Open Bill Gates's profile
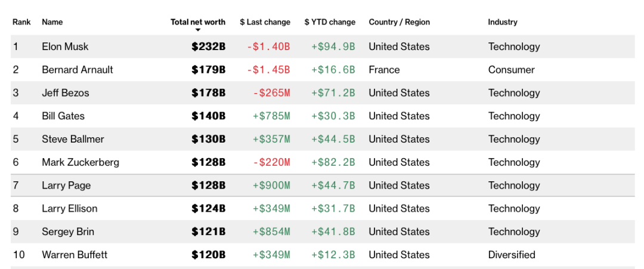 click(x=63, y=116)
